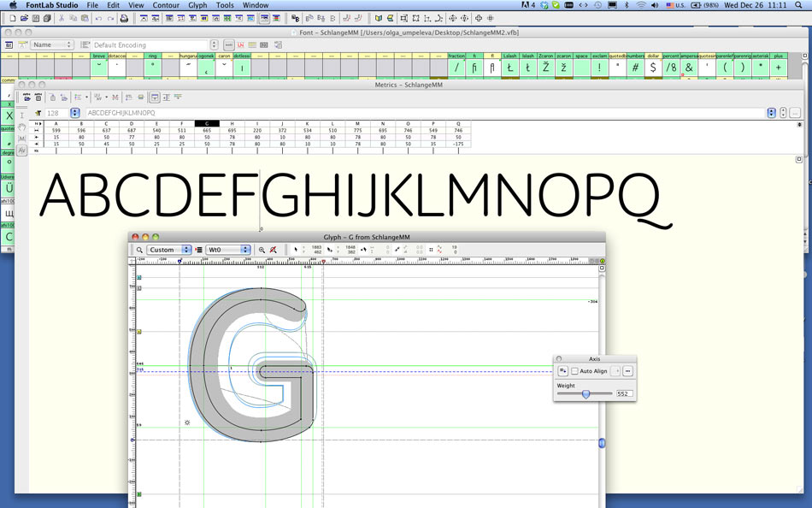Open the Edit menu
This screenshot has width=812, height=508.
114,5
